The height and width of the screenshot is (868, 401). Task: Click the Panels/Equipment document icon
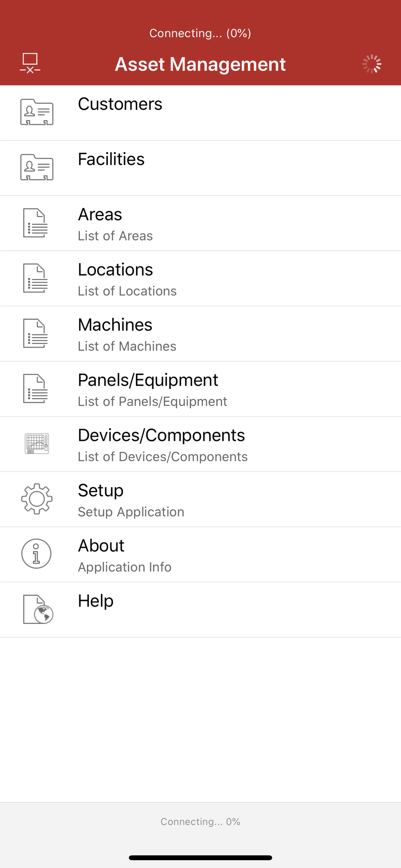(36, 388)
